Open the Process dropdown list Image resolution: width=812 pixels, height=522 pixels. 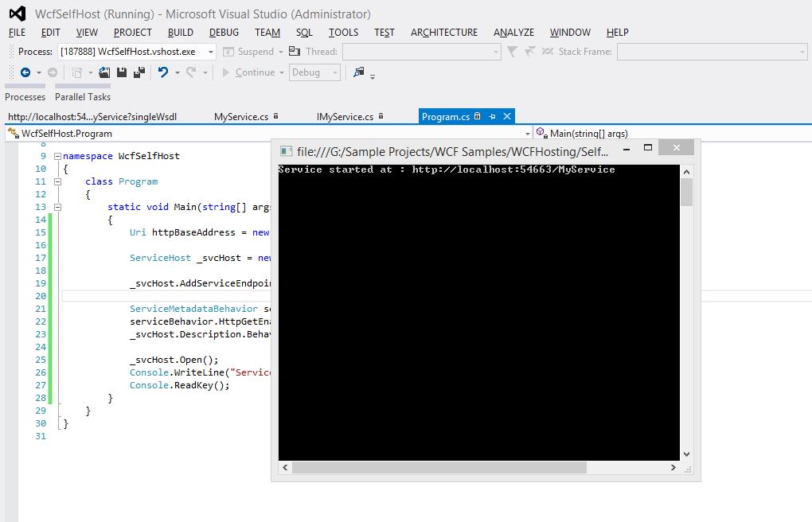point(211,52)
